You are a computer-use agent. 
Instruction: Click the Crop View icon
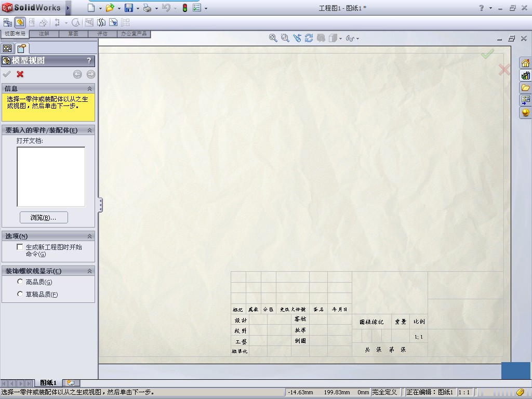point(113,23)
